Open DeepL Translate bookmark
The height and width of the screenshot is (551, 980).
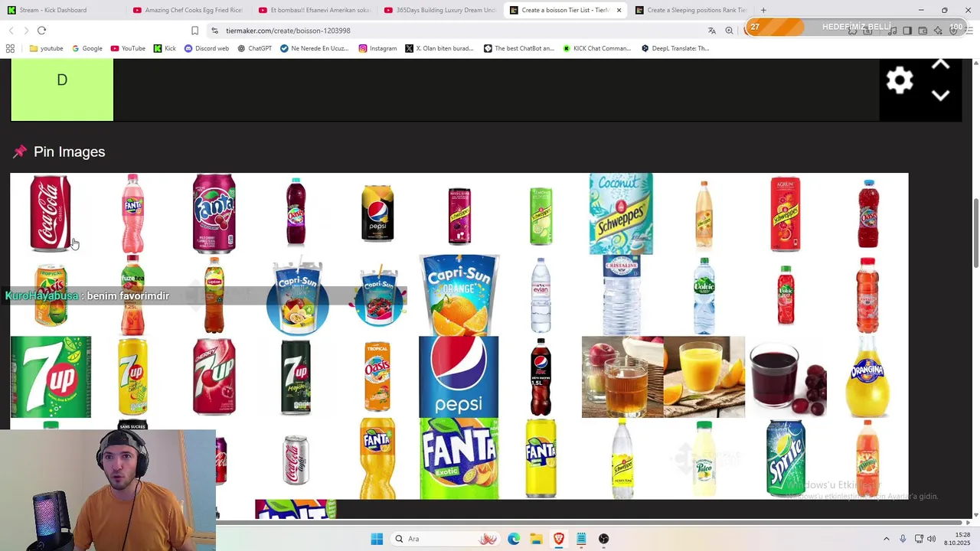pyautogui.click(x=675, y=48)
